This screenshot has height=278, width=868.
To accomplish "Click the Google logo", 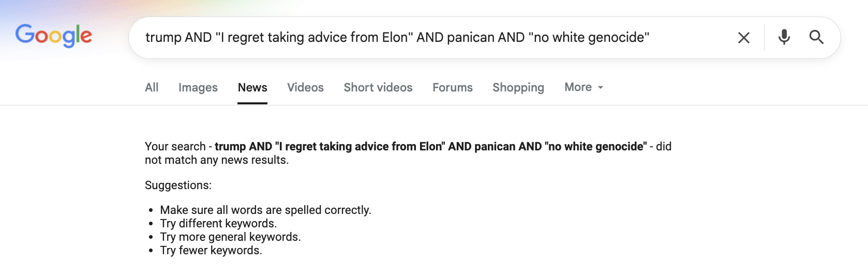I will [x=54, y=36].
